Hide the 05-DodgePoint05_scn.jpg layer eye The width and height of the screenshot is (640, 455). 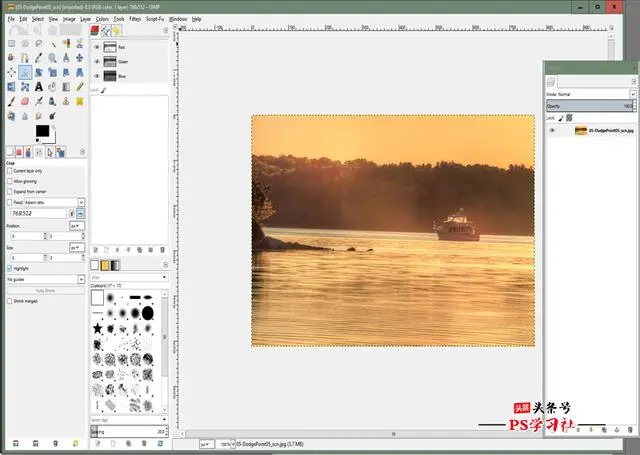552,131
